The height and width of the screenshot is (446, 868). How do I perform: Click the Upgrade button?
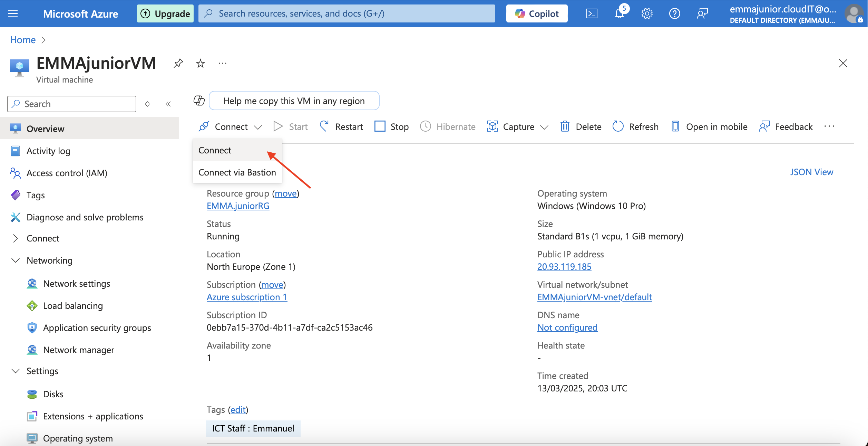pyautogui.click(x=165, y=13)
